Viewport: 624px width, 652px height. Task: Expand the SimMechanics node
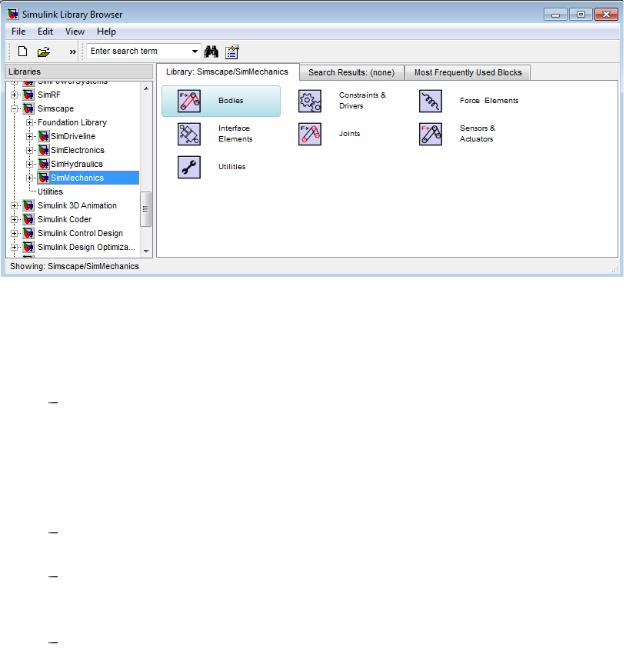coord(30,178)
